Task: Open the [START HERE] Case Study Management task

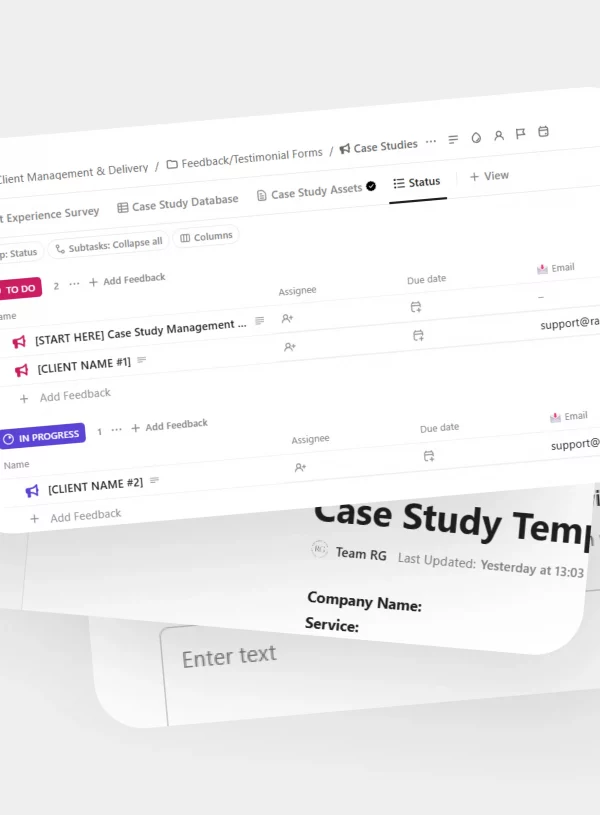Action: [x=140, y=332]
